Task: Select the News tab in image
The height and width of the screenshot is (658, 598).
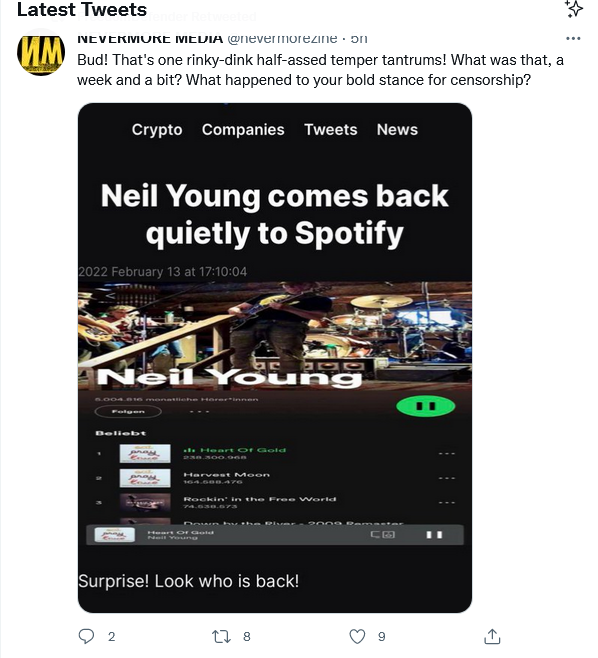Action: point(397,130)
